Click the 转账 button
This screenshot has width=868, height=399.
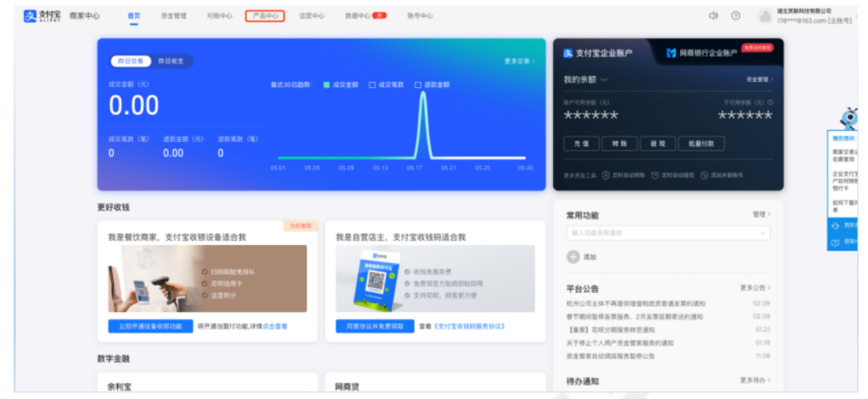click(x=619, y=144)
